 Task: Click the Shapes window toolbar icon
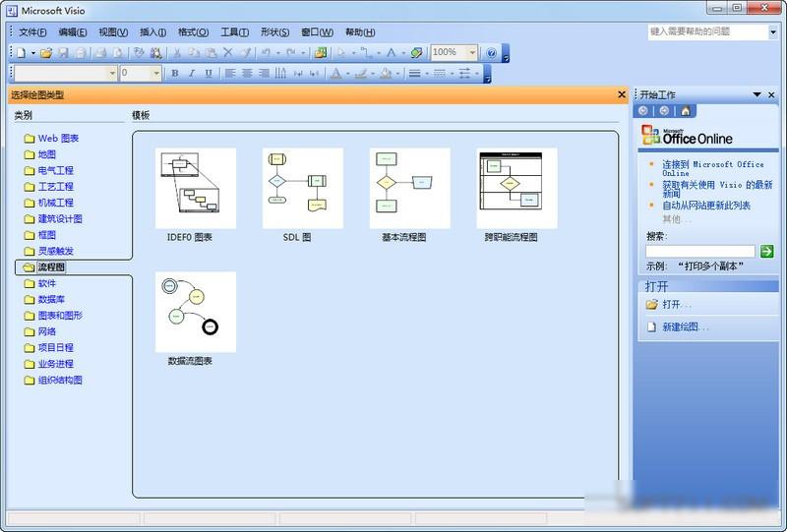[x=321, y=53]
